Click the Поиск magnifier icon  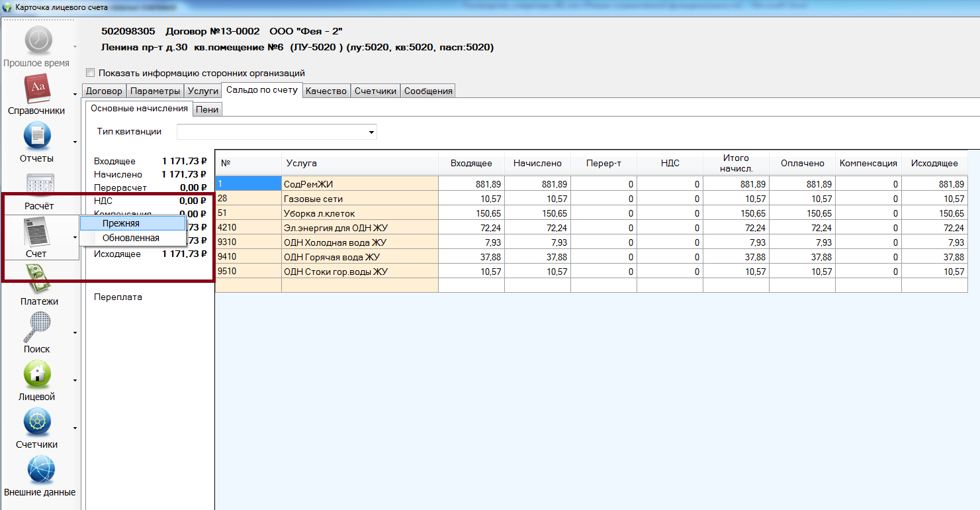click(x=37, y=327)
